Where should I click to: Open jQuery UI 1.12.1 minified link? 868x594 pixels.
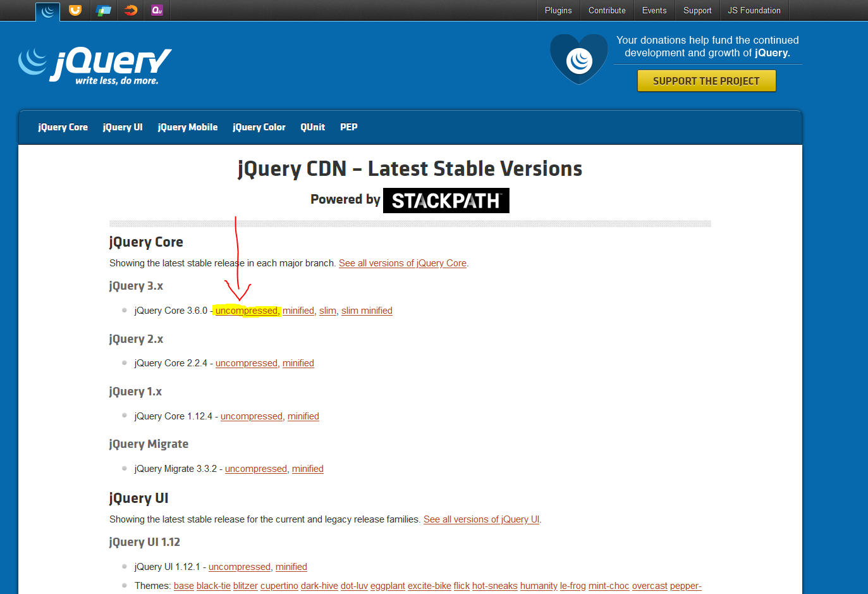click(291, 567)
